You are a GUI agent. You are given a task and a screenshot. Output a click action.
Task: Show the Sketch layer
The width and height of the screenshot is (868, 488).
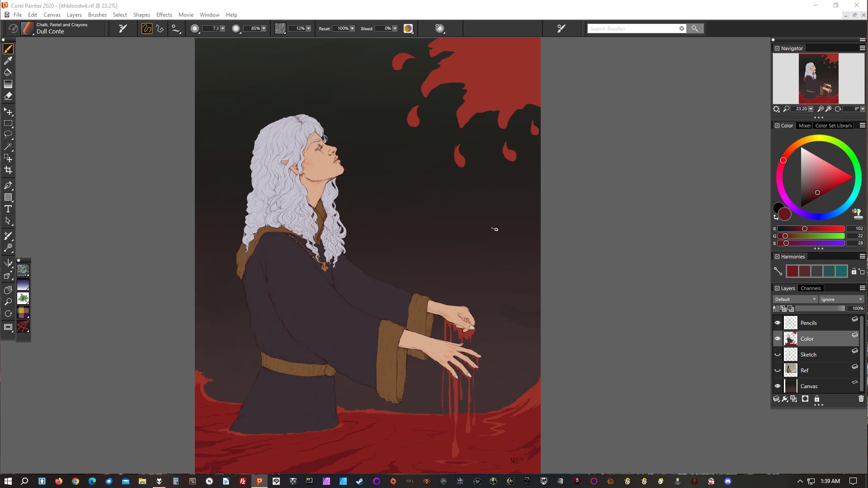coord(778,354)
